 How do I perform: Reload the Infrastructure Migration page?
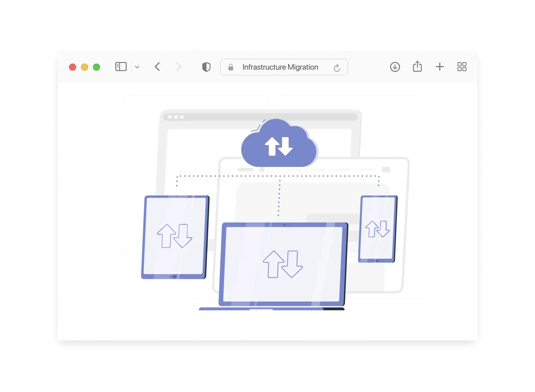[337, 67]
